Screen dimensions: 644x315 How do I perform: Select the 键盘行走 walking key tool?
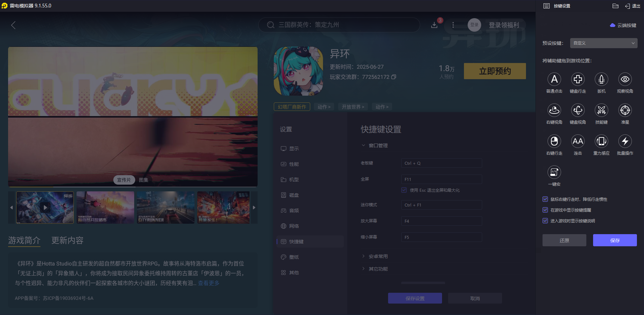coord(578,80)
